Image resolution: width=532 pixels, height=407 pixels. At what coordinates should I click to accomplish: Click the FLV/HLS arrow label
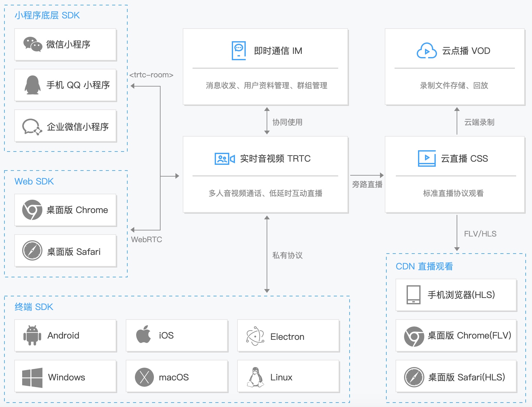pyautogui.click(x=480, y=234)
